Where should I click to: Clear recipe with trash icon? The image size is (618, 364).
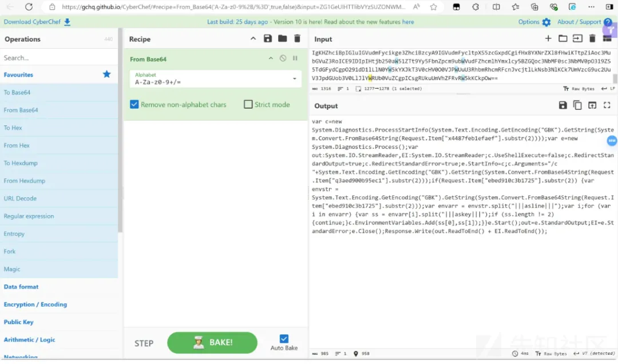pyautogui.click(x=297, y=39)
